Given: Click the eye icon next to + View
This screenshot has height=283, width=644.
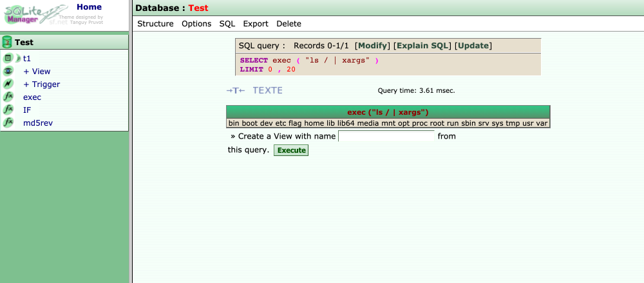Looking at the screenshot, I should pyautogui.click(x=8, y=71).
